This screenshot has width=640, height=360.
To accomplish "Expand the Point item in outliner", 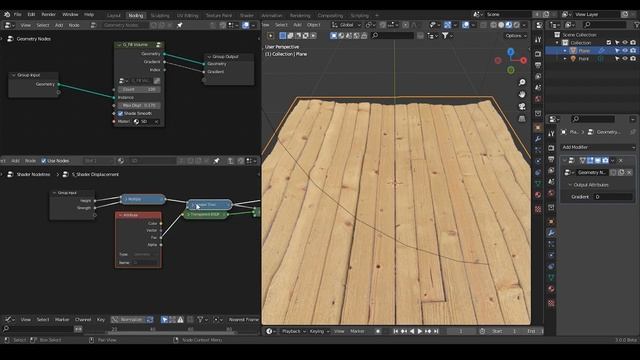I will pos(565,59).
